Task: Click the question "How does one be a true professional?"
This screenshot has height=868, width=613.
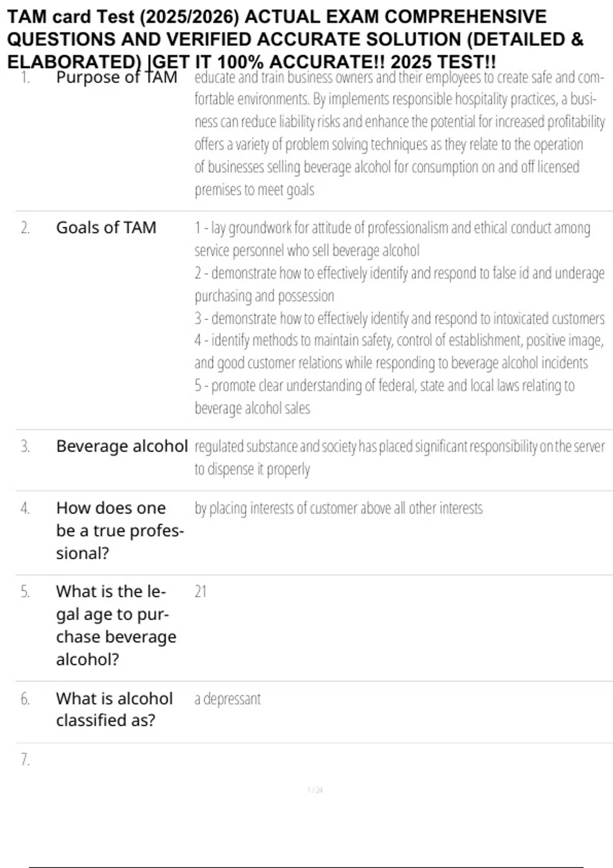Action: pyautogui.click(x=120, y=531)
